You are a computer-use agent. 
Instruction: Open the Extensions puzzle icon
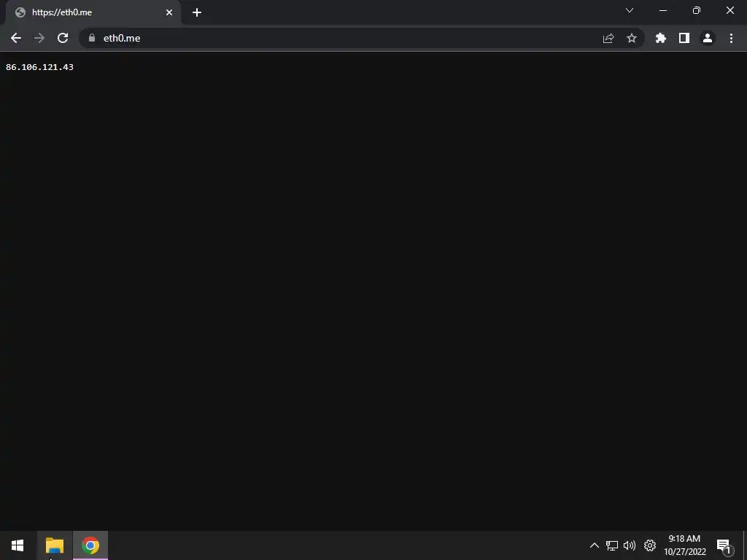point(661,38)
